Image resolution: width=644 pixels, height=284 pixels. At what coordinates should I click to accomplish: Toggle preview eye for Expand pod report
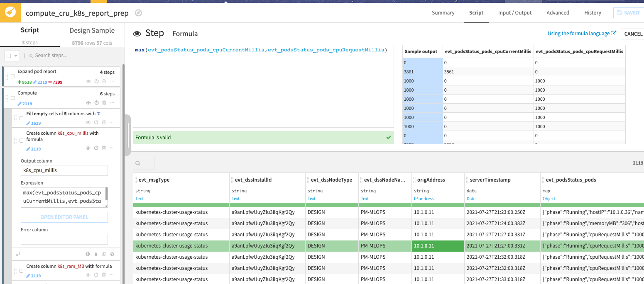[x=88, y=82]
